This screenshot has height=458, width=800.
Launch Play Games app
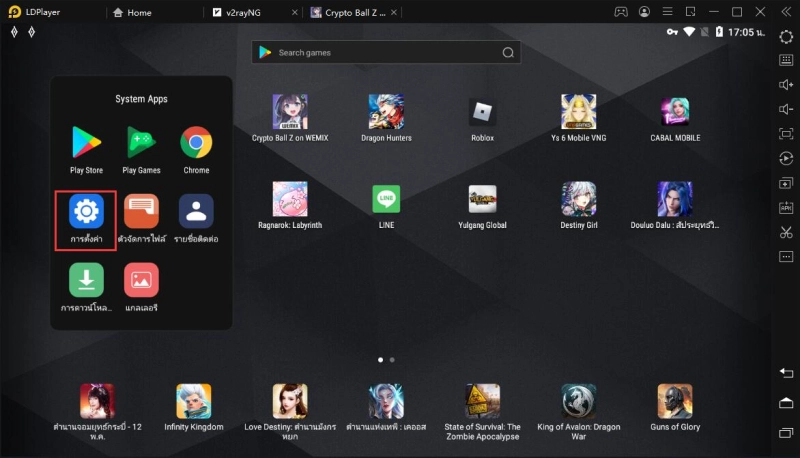click(141, 142)
